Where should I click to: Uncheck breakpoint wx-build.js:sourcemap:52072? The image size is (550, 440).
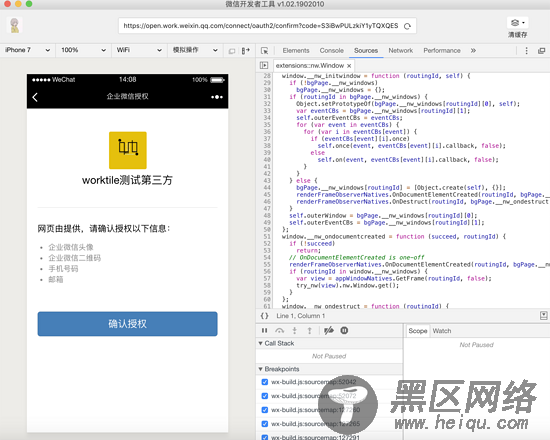tap(265, 396)
